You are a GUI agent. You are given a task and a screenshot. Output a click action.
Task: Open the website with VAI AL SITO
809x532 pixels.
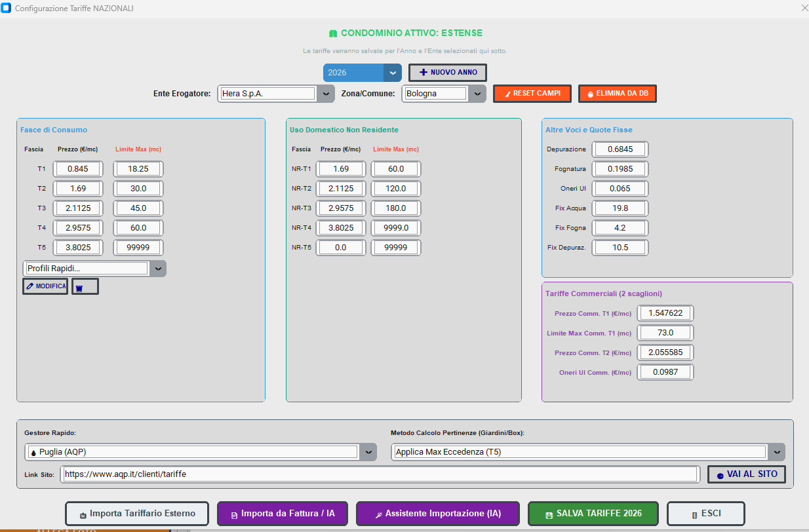[x=747, y=474]
